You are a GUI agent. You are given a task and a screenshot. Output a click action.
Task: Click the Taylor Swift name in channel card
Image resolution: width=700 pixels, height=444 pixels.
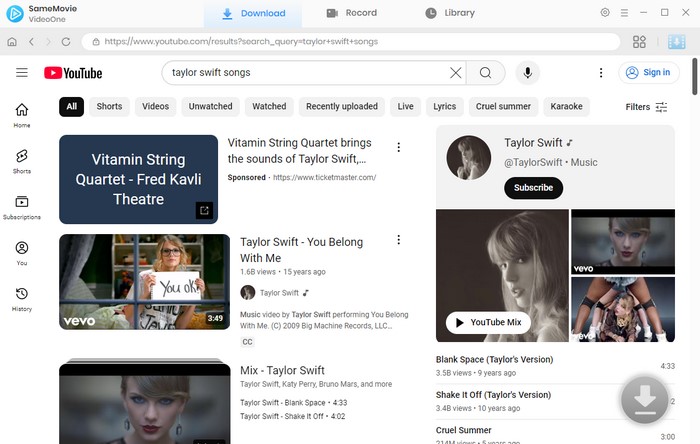point(533,143)
